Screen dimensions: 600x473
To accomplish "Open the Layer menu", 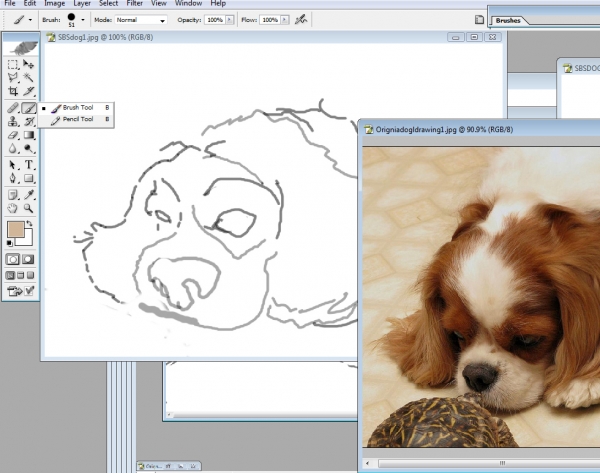I will [82, 3].
